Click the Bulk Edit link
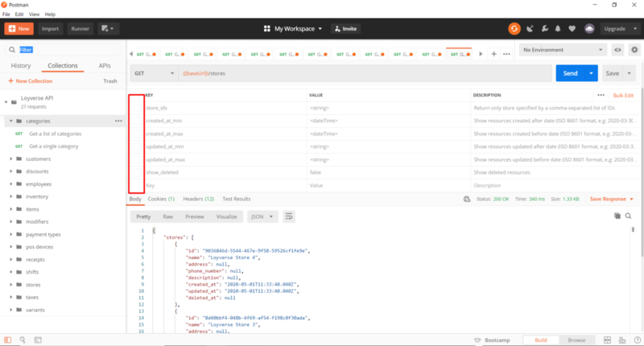 [623, 95]
